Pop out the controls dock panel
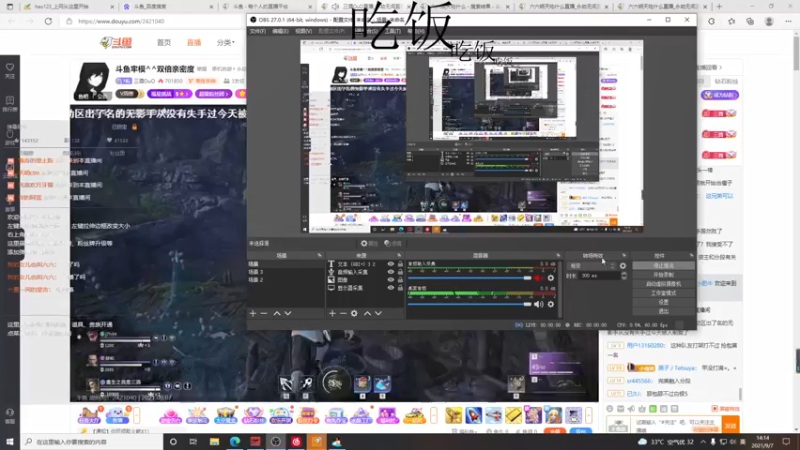 (691, 255)
